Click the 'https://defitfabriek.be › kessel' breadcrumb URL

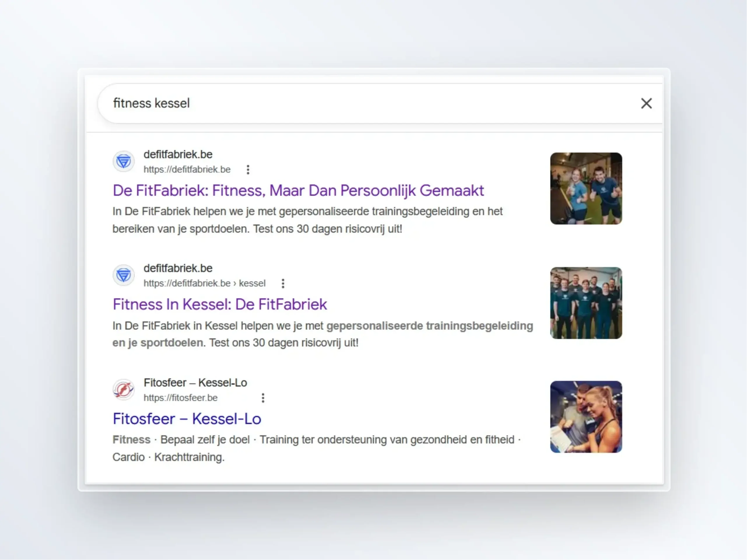point(204,283)
